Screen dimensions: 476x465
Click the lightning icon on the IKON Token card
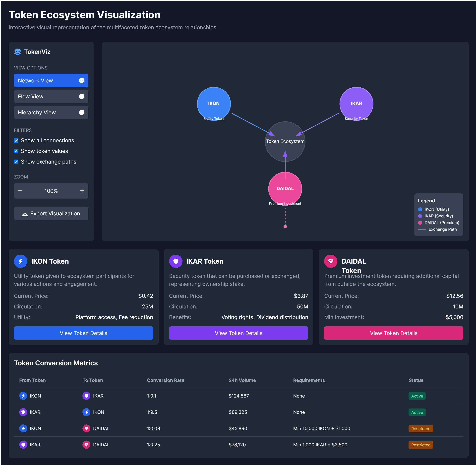pos(20,261)
